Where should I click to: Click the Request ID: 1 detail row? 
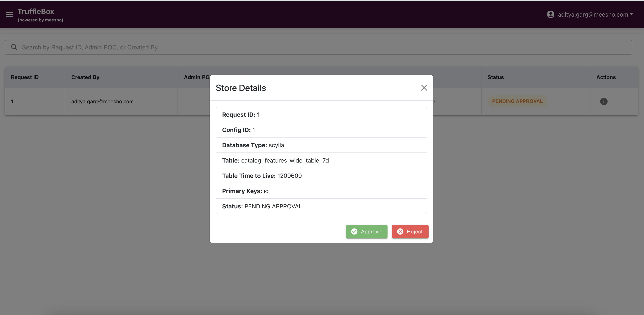321,115
